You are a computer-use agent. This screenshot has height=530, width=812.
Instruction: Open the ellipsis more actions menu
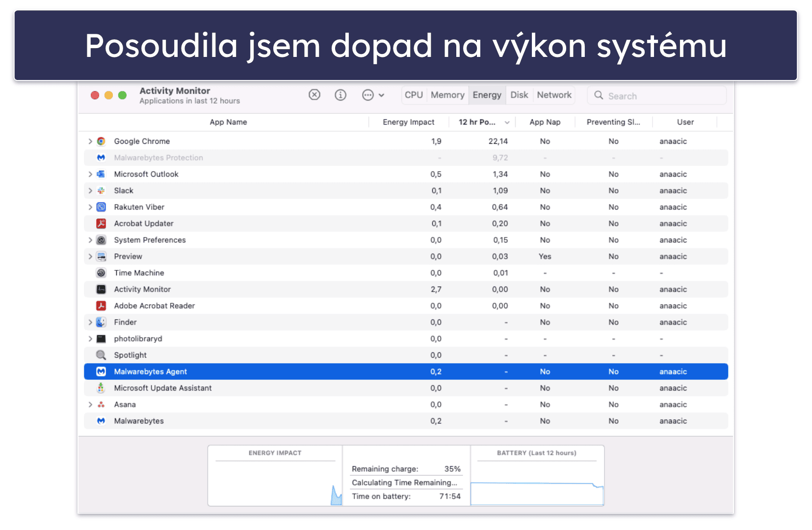pyautogui.click(x=373, y=95)
